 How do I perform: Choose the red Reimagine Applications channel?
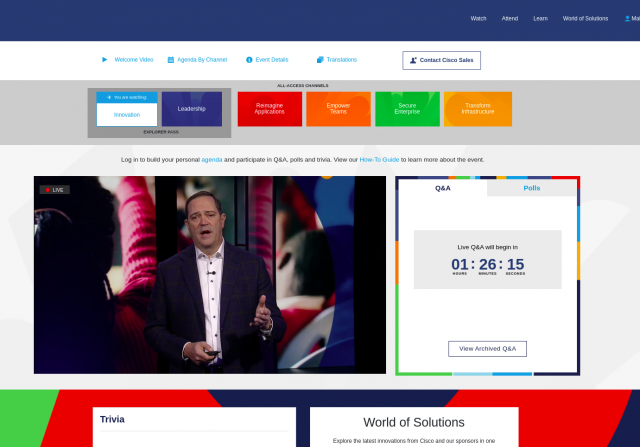tap(269, 109)
